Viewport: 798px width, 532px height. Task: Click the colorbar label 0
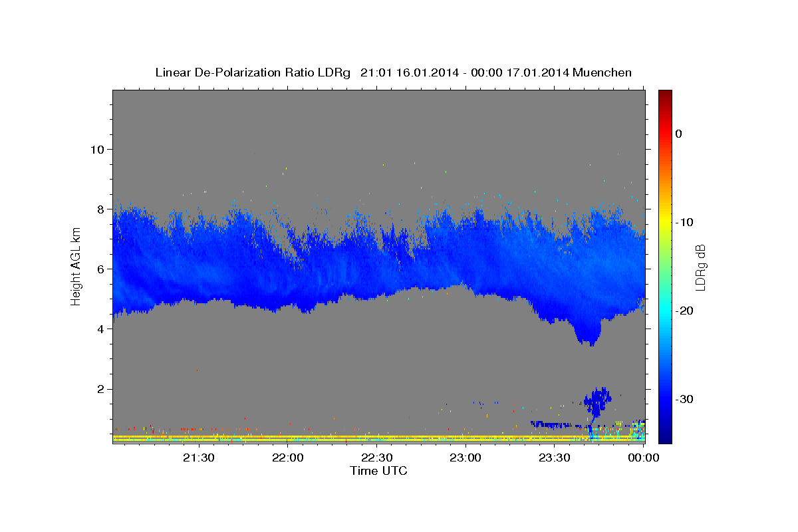coord(679,134)
